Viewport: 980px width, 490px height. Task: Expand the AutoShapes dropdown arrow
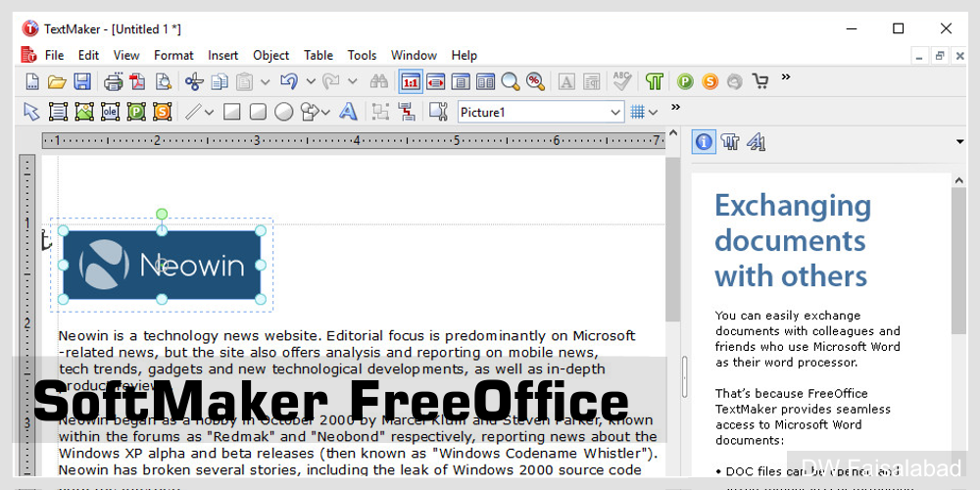pyautogui.click(x=325, y=113)
